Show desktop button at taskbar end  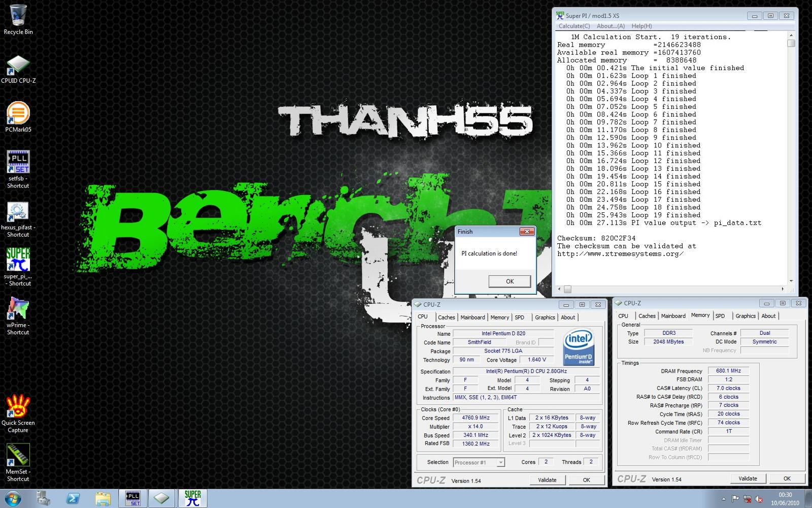tap(808, 499)
